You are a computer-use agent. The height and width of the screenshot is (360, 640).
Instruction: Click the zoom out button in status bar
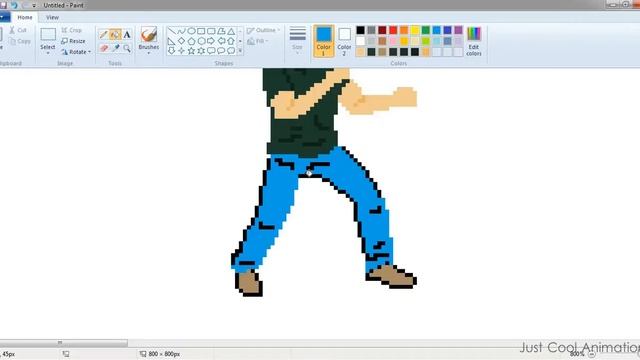point(592,354)
